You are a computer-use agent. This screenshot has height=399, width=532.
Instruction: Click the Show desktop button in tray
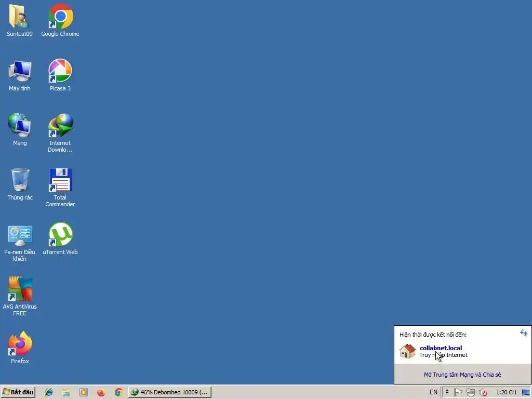(x=526, y=392)
